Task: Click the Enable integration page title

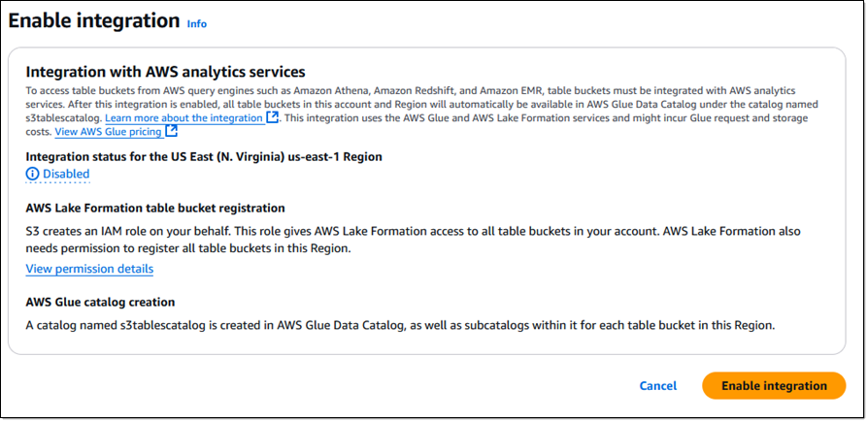Action: coord(94,21)
